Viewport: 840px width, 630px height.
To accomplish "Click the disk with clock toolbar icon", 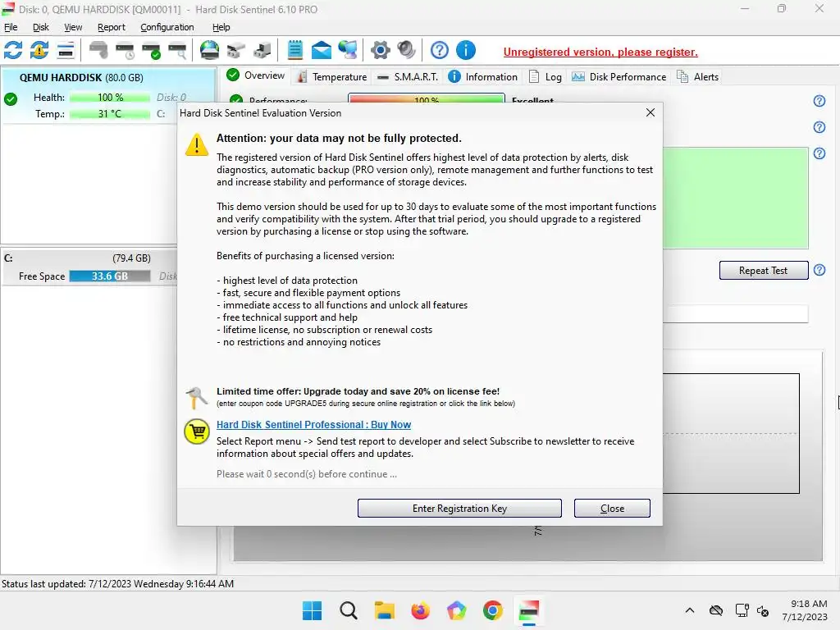I will click(125, 50).
